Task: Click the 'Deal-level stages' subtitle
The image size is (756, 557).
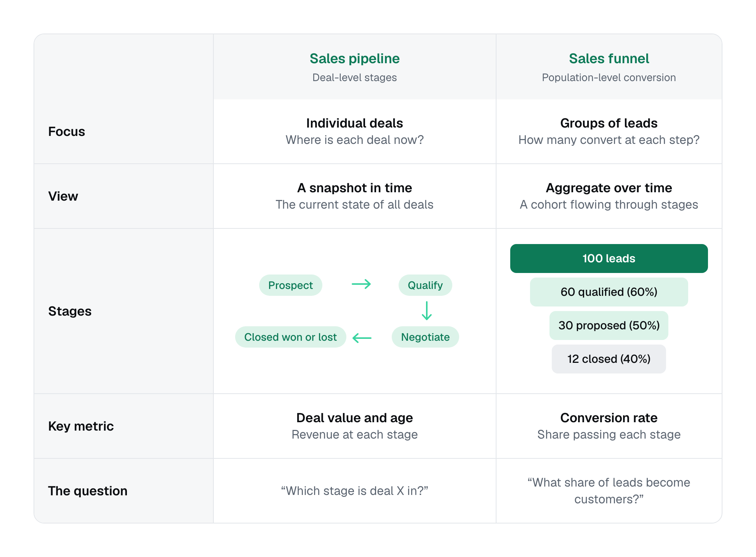Action: 354,78
